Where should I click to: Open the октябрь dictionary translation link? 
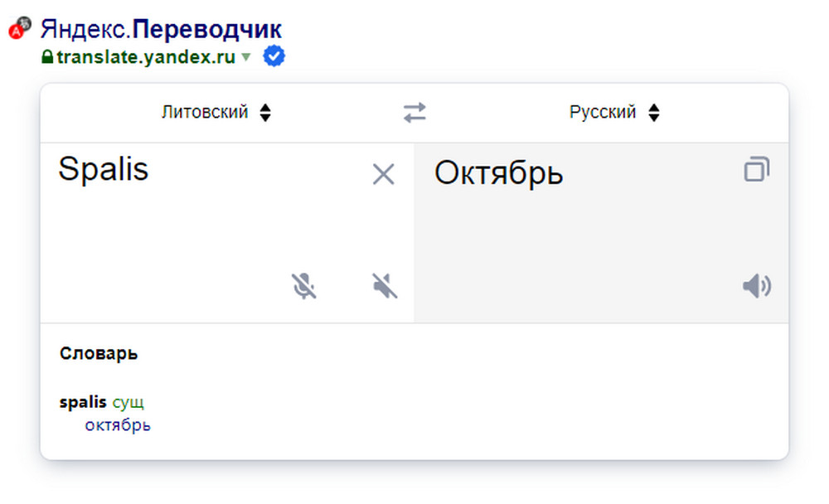pos(118,426)
